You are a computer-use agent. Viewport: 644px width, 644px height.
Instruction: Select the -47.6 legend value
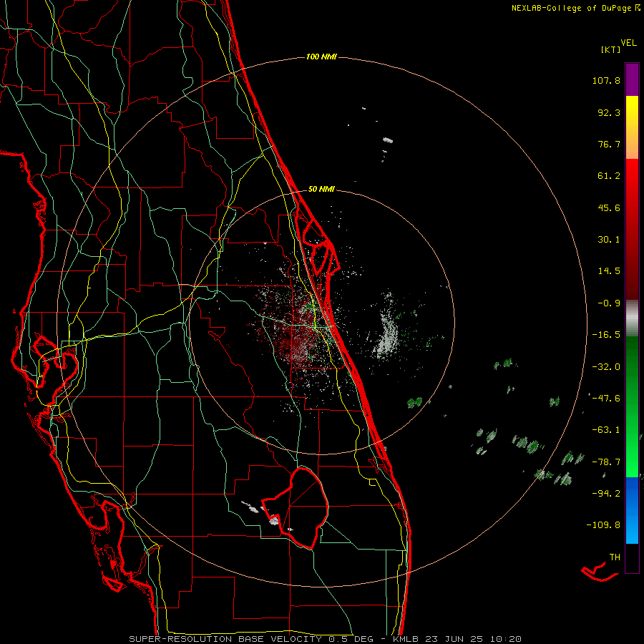point(606,398)
